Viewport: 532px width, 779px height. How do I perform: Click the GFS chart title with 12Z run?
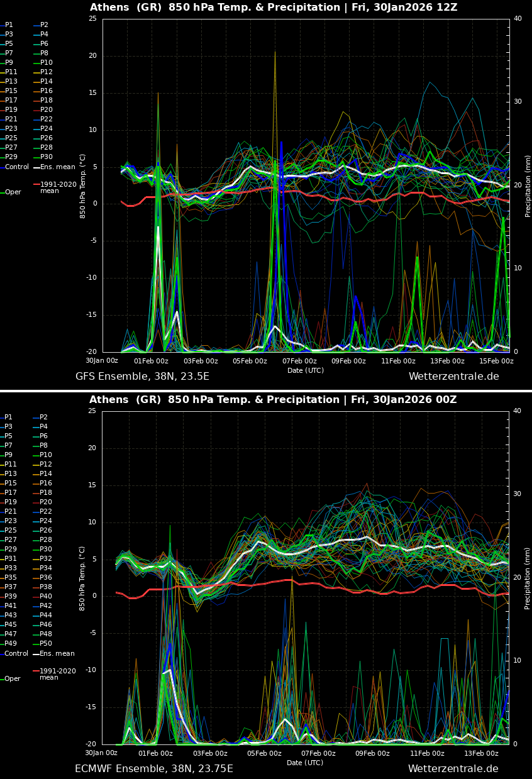(x=274, y=8)
